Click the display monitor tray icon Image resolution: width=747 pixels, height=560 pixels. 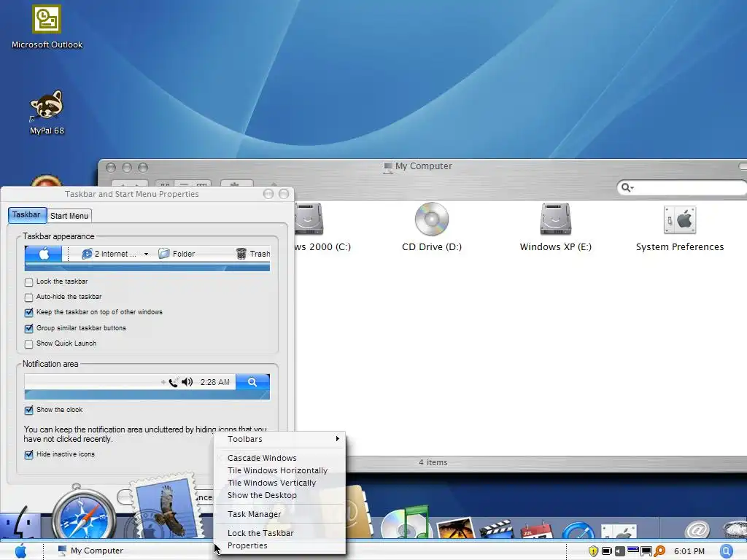(x=646, y=551)
